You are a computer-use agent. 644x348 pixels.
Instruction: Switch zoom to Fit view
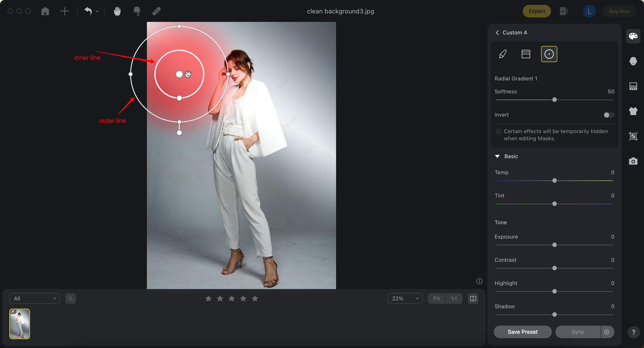point(436,299)
